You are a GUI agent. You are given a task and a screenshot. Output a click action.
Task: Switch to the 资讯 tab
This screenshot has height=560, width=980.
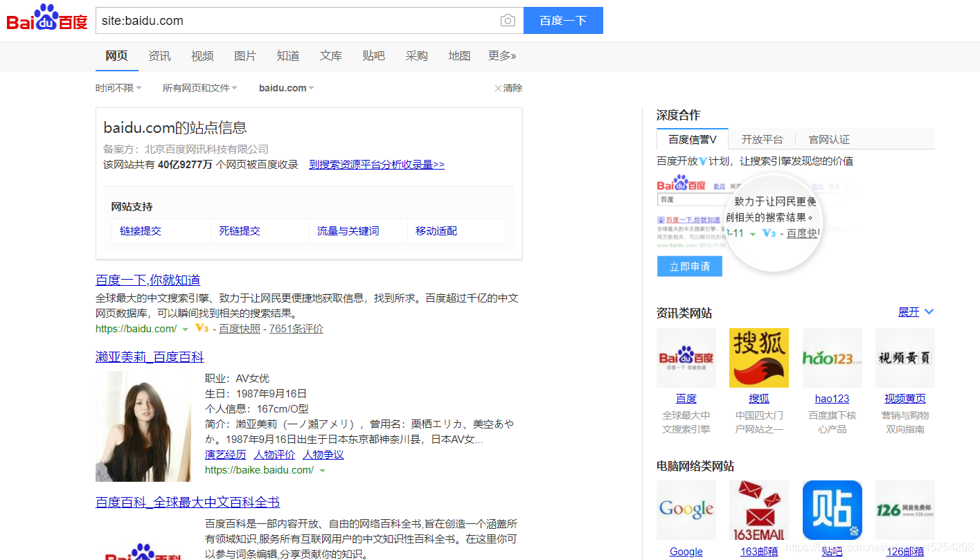coord(159,56)
